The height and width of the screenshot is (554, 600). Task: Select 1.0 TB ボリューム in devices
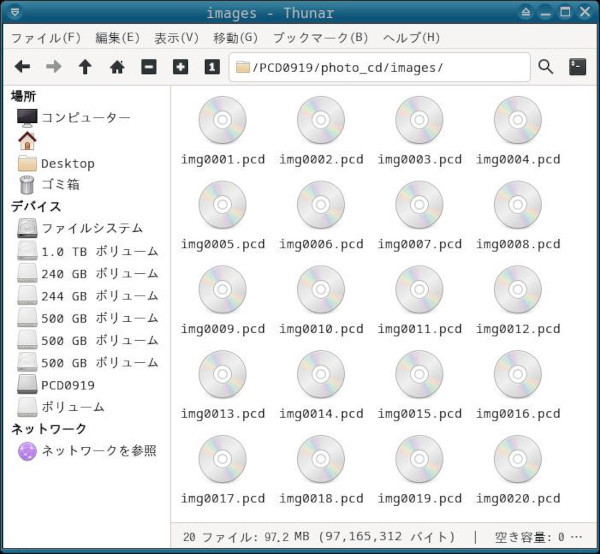click(x=99, y=251)
